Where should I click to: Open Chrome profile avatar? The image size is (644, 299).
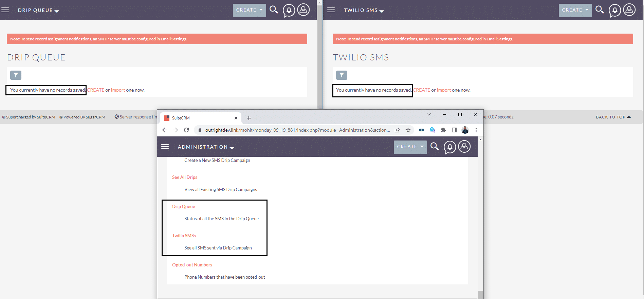point(465,130)
